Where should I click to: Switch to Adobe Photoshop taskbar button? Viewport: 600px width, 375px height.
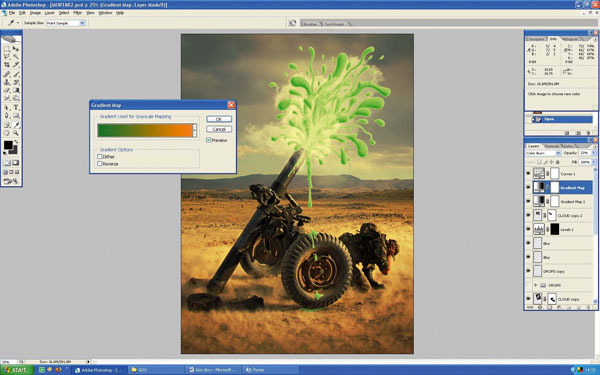(x=99, y=370)
